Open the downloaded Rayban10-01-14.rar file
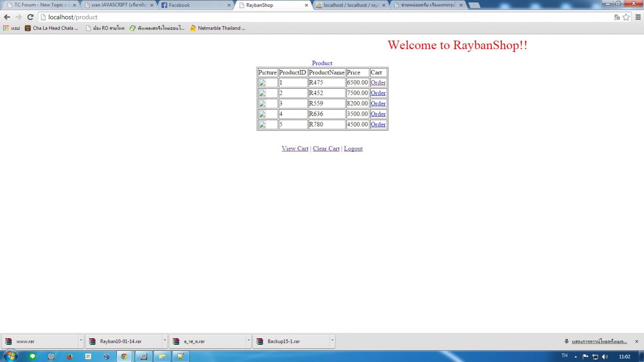This screenshot has width=644, height=362. coord(124,341)
